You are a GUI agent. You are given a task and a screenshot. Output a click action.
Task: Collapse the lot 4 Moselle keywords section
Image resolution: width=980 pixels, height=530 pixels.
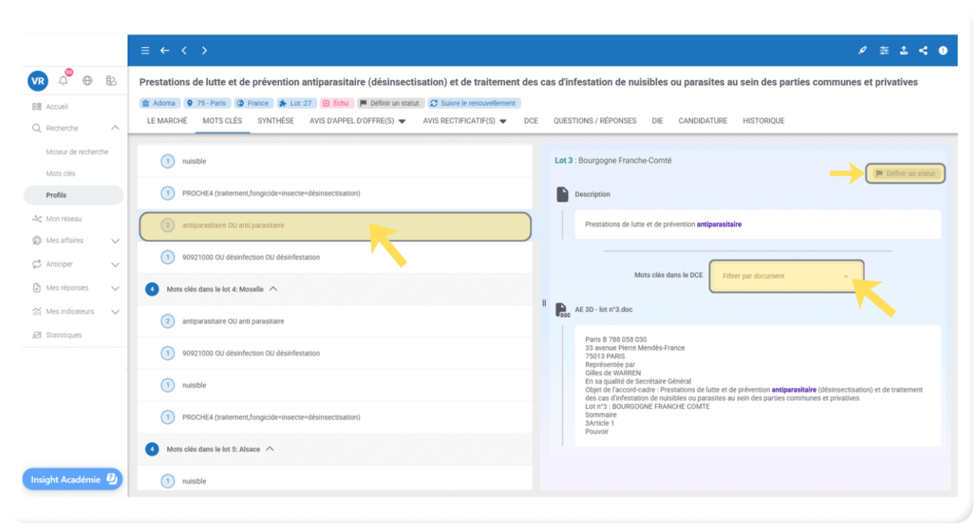tap(273, 289)
